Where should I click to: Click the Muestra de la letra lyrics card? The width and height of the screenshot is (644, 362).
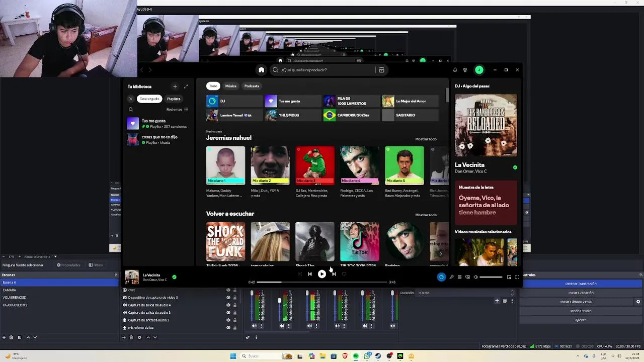click(x=486, y=203)
